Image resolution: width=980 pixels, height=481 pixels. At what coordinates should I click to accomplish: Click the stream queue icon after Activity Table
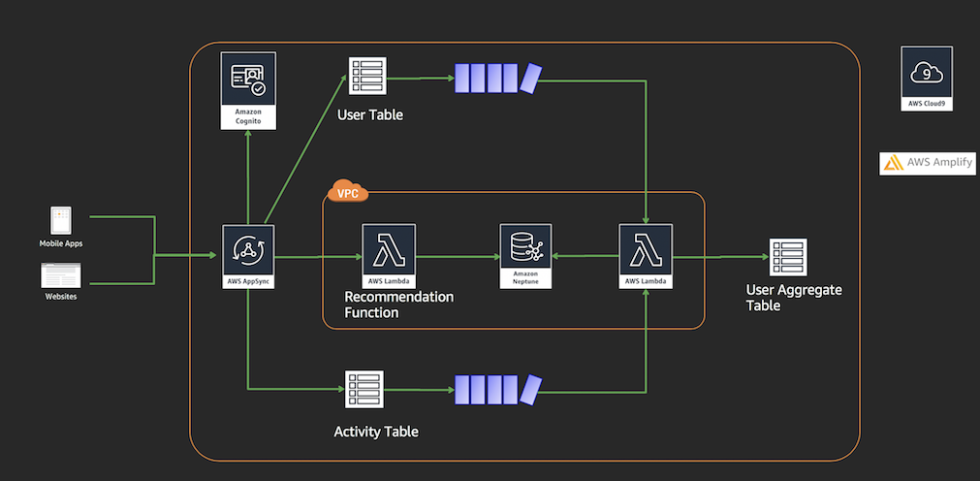click(x=497, y=390)
